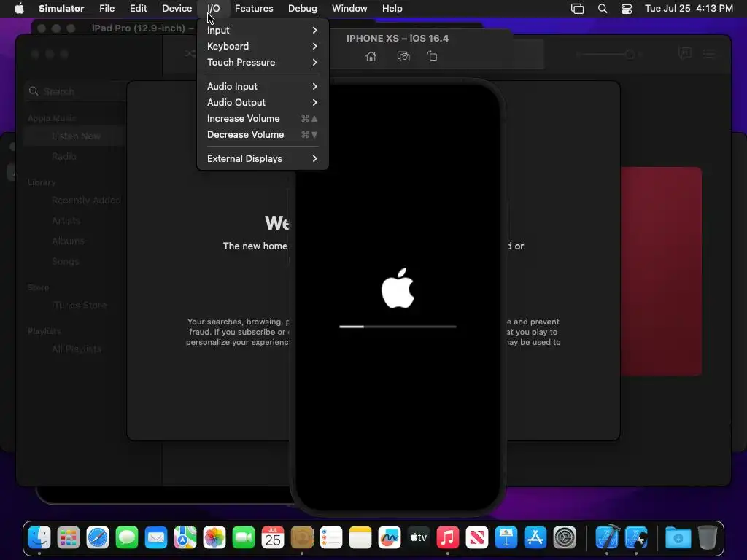Open System Settings from the Dock
Image resolution: width=747 pixels, height=560 pixels.
pyautogui.click(x=565, y=537)
